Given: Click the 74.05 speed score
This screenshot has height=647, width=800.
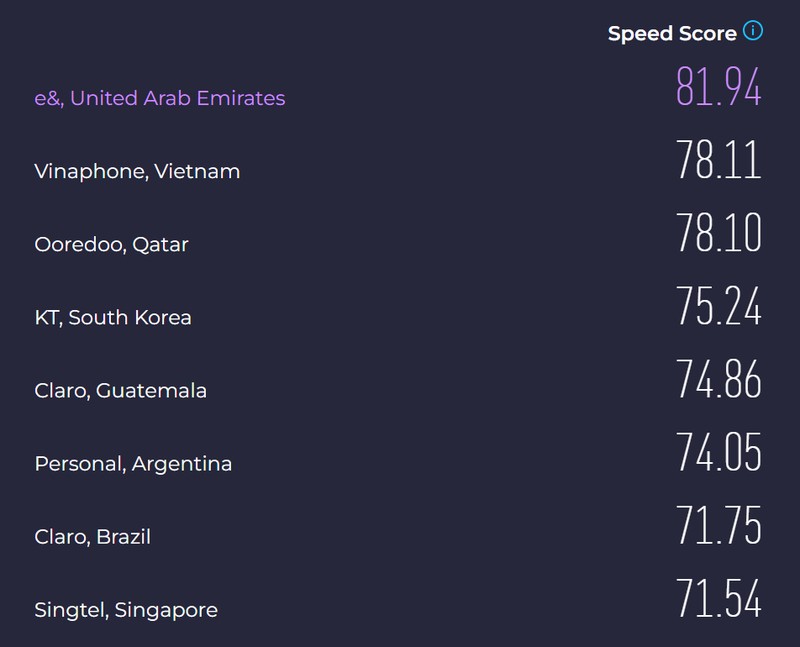Looking at the screenshot, I should pyautogui.click(x=719, y=452).
